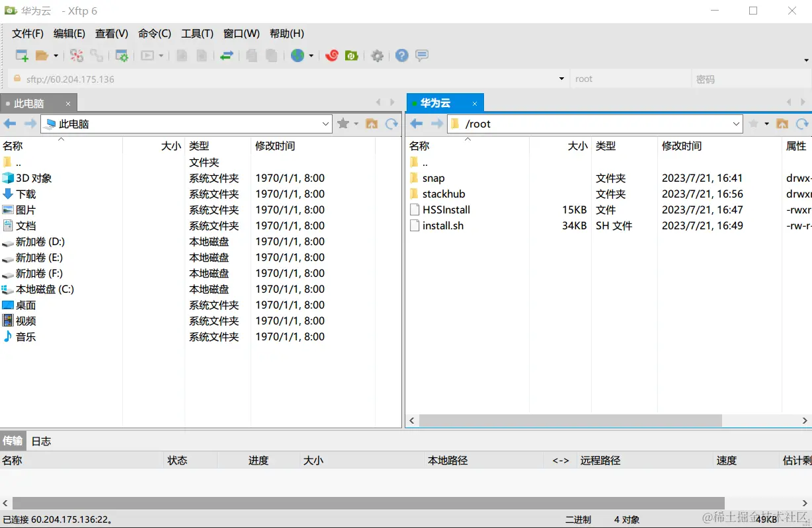This screenshot has height=528, width=812.
Task: Switch to the 日志 log tab
Action: point(40,441)
